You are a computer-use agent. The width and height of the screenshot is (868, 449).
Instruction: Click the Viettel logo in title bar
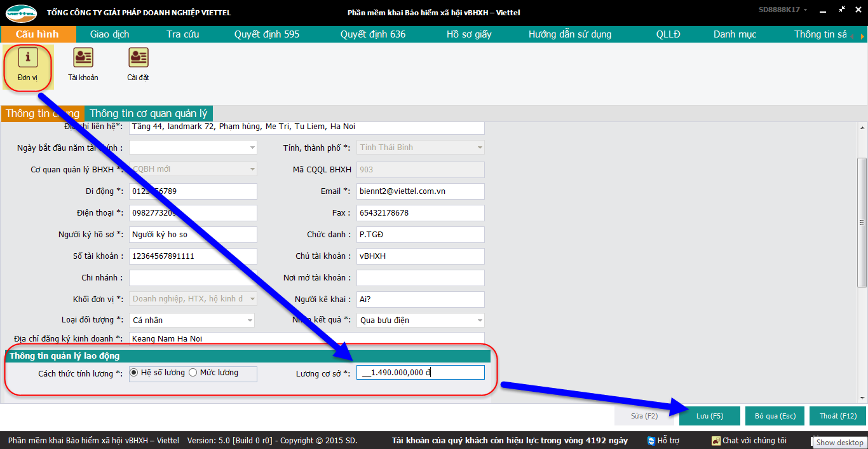point(22,13)
